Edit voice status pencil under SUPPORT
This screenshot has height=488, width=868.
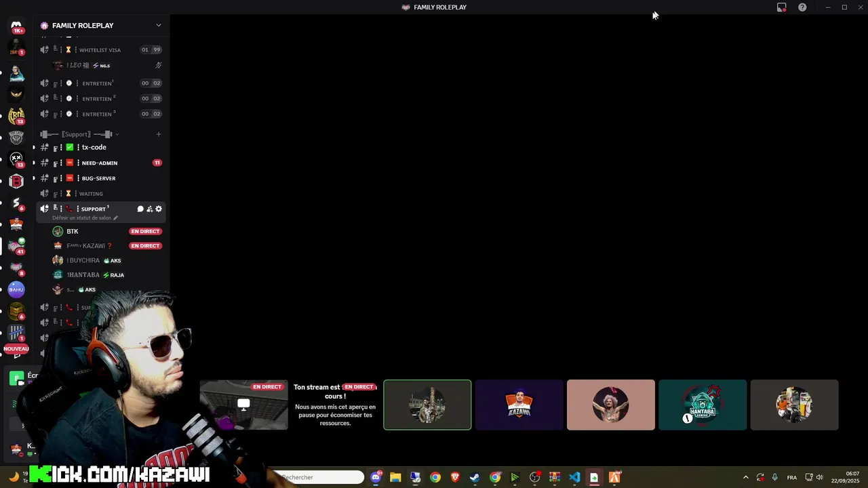click(116, 218)
